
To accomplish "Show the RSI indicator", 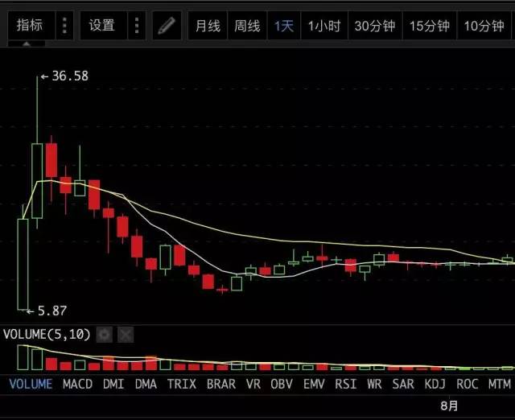I will tap(345, 384).
